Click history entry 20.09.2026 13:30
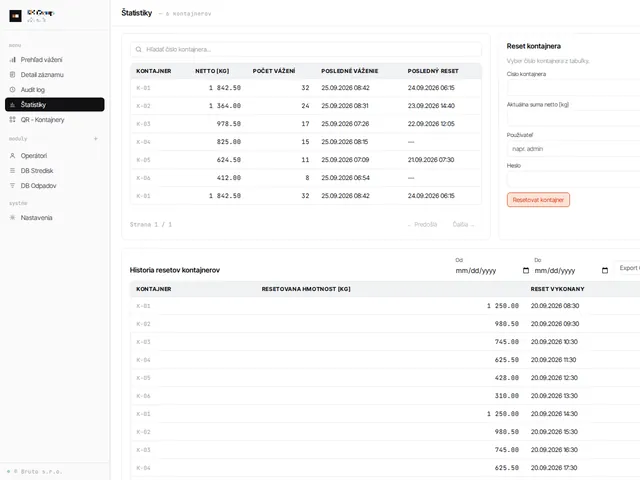Screen dimensions: 640x480 554,396
